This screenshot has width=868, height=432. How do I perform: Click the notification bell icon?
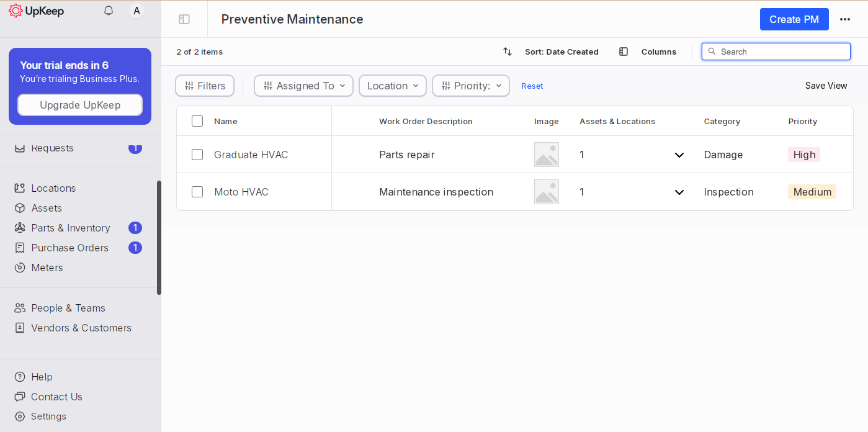click(109, 11)
